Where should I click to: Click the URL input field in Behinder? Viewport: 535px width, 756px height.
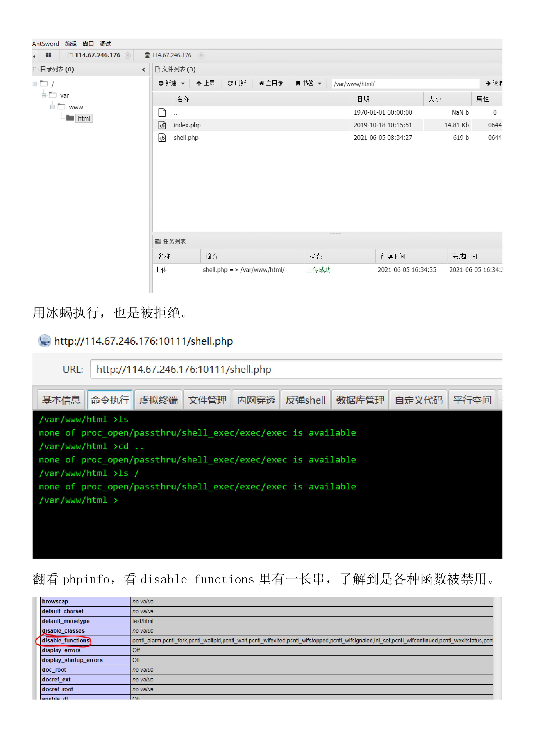click(297, 369)
